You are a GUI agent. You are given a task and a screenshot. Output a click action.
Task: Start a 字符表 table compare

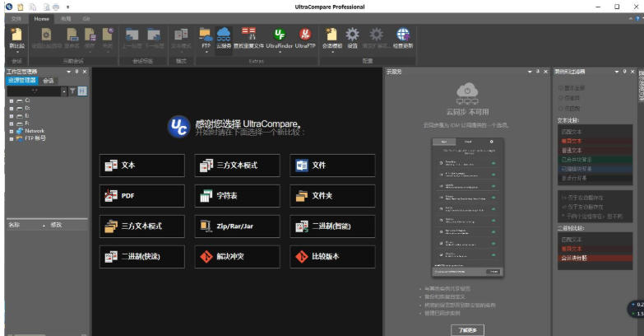point(238,196)
